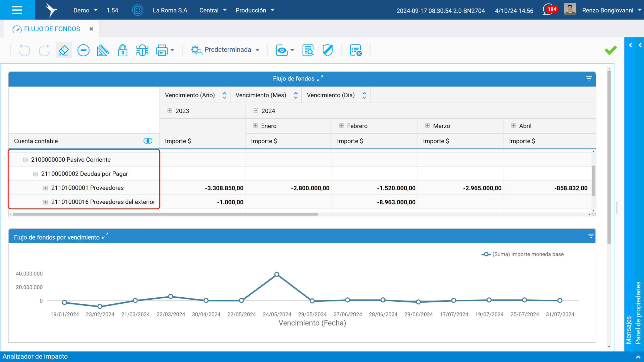Click the horizontal scrollbar of the pivot grid
This screenshot has width=644, height=362.
[x=165, y=214]
